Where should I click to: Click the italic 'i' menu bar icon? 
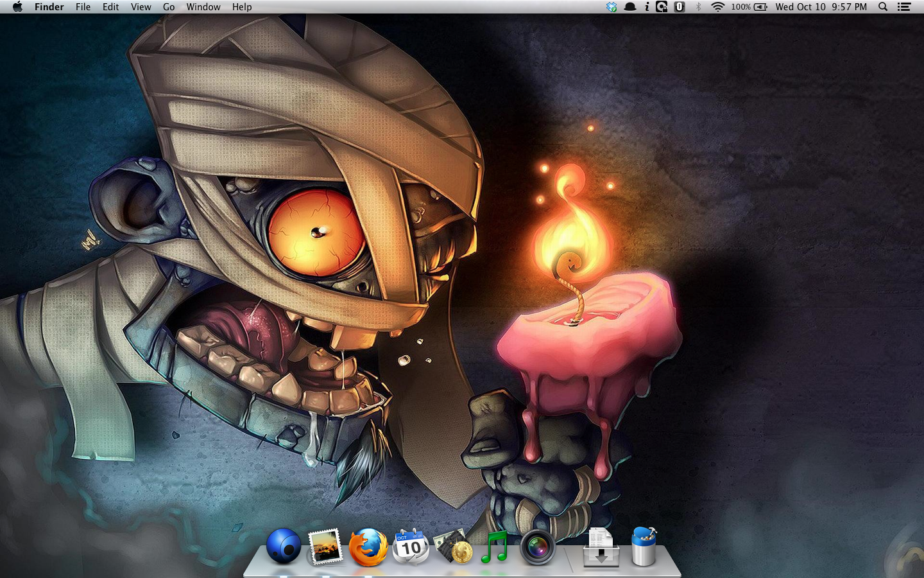647,6
